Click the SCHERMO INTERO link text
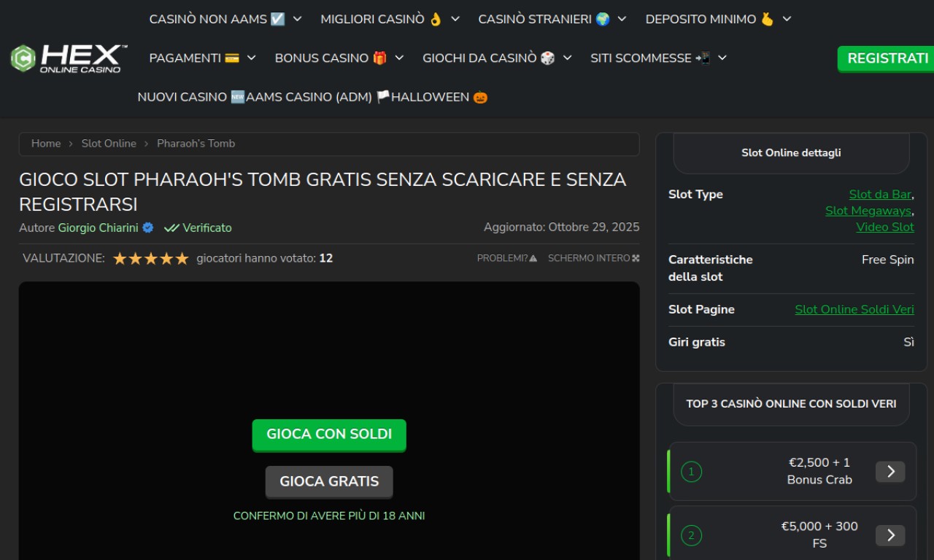Viewport: 934px width, 560px height. 589,258
